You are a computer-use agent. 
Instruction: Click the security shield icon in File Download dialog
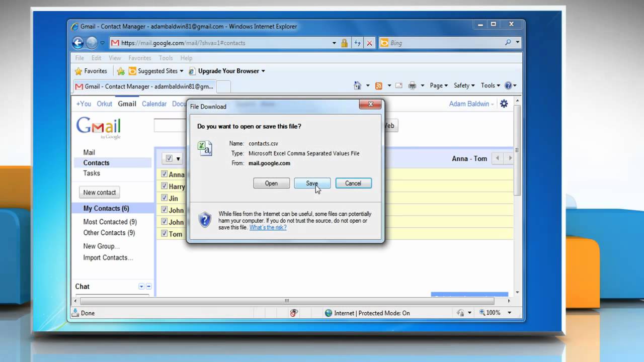tap(205, 220)
